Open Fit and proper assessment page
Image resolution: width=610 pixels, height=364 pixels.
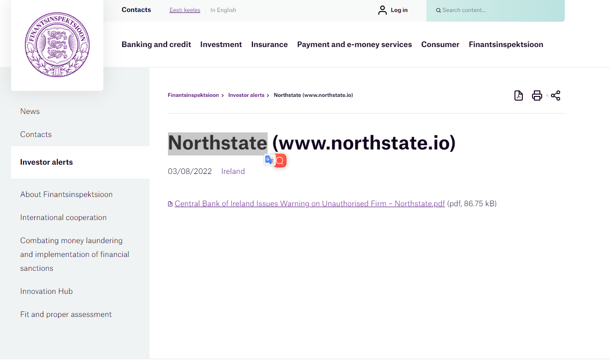tap(66, 314)
